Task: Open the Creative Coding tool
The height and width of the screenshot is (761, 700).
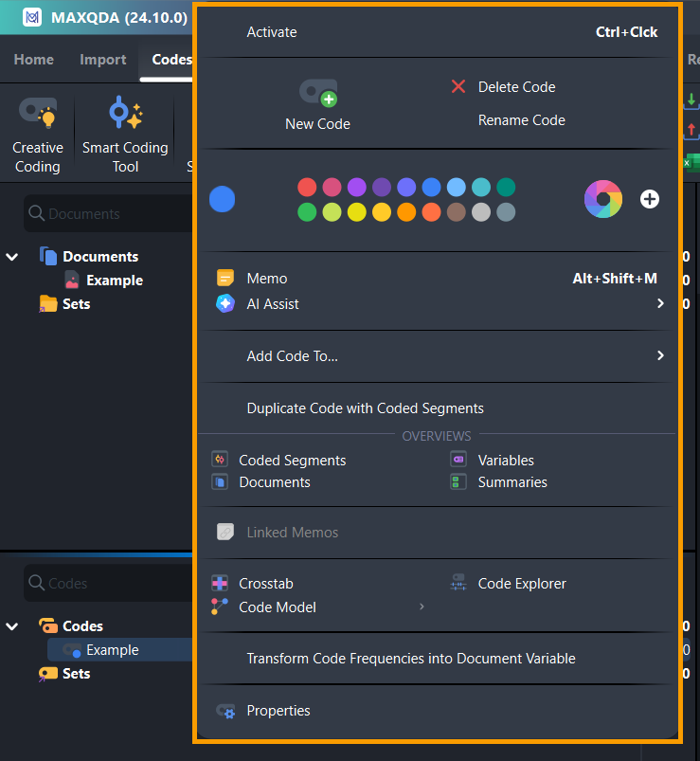Action: click(38, 134)
